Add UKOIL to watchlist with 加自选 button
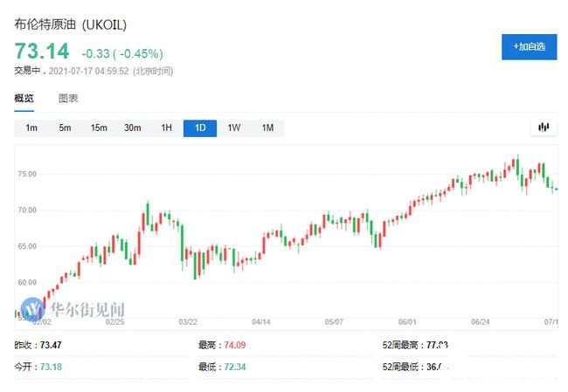This screenshot has height=392, width=568. [x=529, y=47]
